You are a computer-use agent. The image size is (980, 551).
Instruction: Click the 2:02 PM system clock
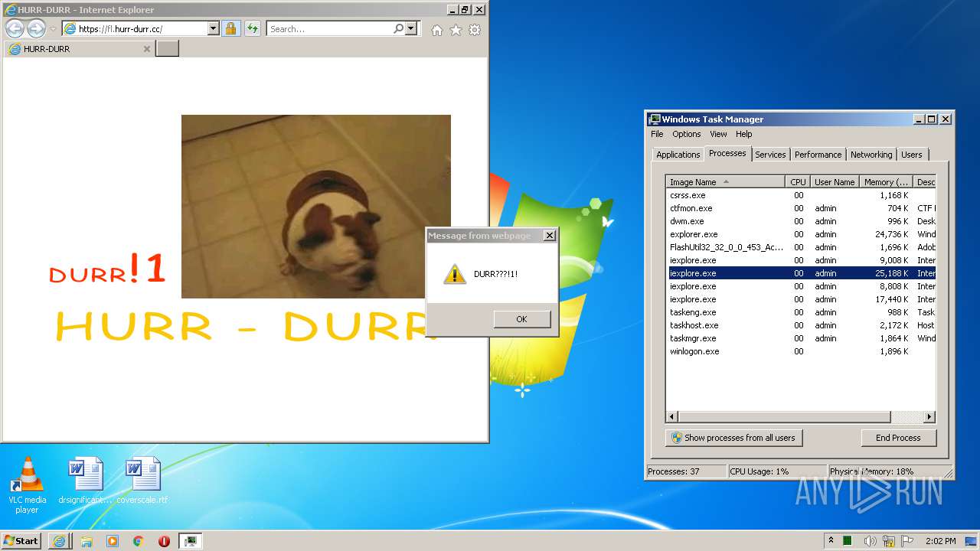click(940, 541)
